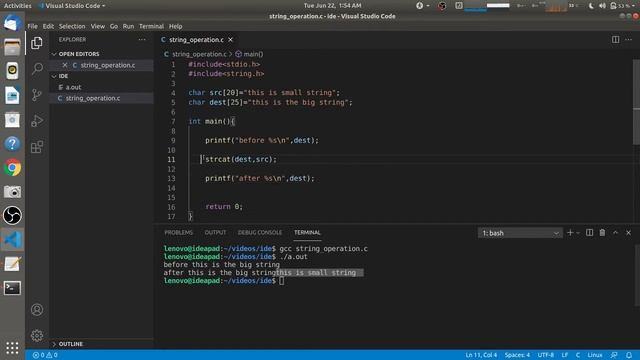The width and height of the screenshot is (640, 360).
Task: Maximize the panel with up chevron
Action: click(x=616, y=233)
